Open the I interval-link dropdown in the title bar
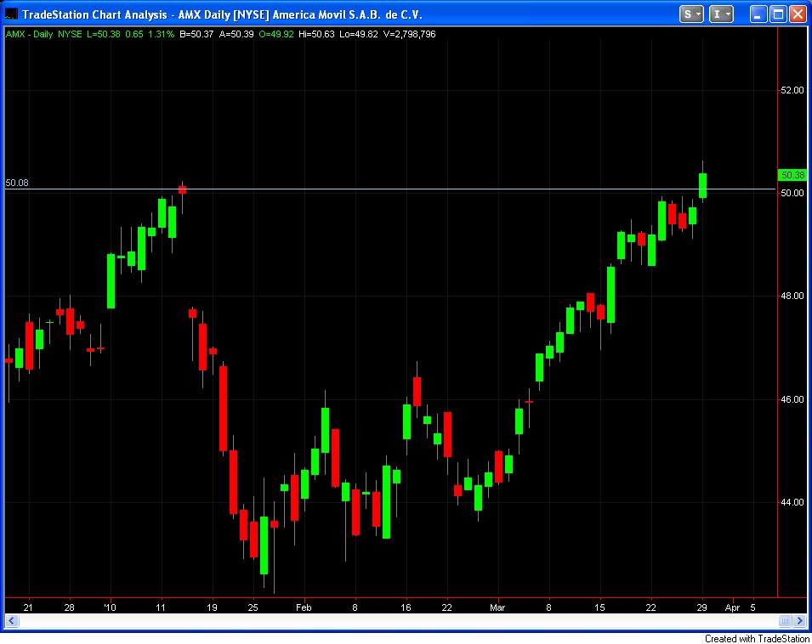Viewport: 812px width, 644px height. [x=721, y=14]
